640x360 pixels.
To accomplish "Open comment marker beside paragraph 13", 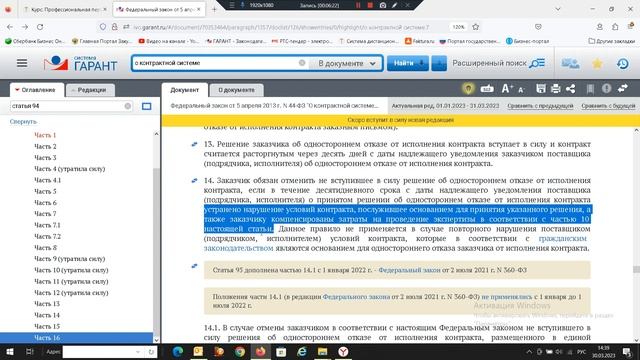I will [195, 144].
